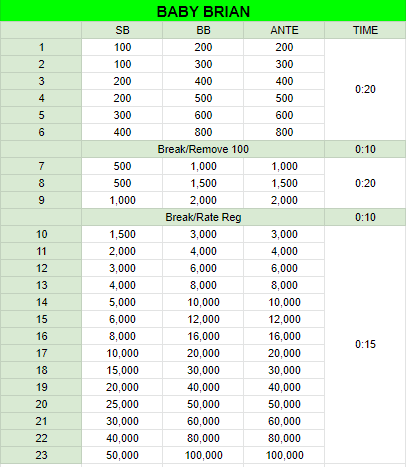The height and width of the screenshot is (467, 406).
Task: Select the ANTE column header
Action: coord(284,30)
